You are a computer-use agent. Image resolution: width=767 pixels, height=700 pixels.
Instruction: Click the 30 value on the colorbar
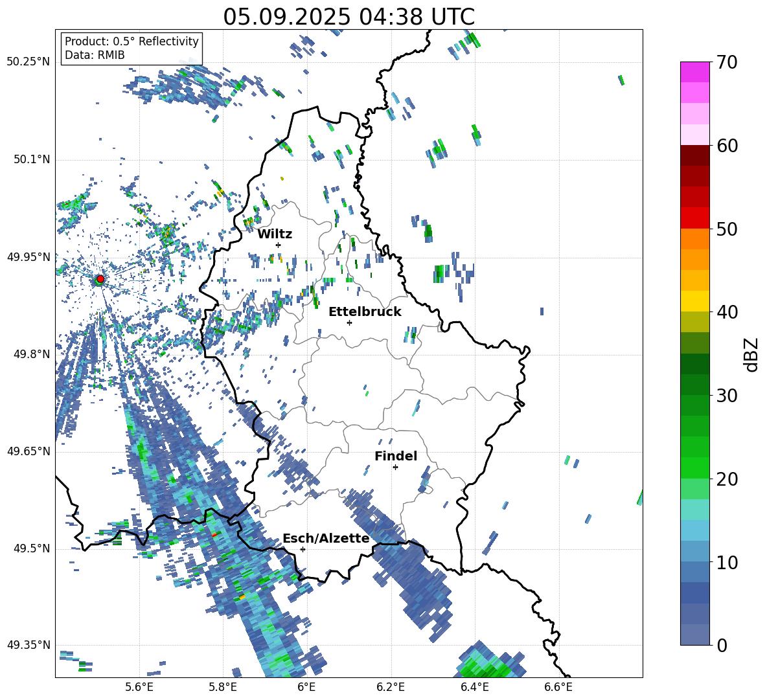point(726,396)
